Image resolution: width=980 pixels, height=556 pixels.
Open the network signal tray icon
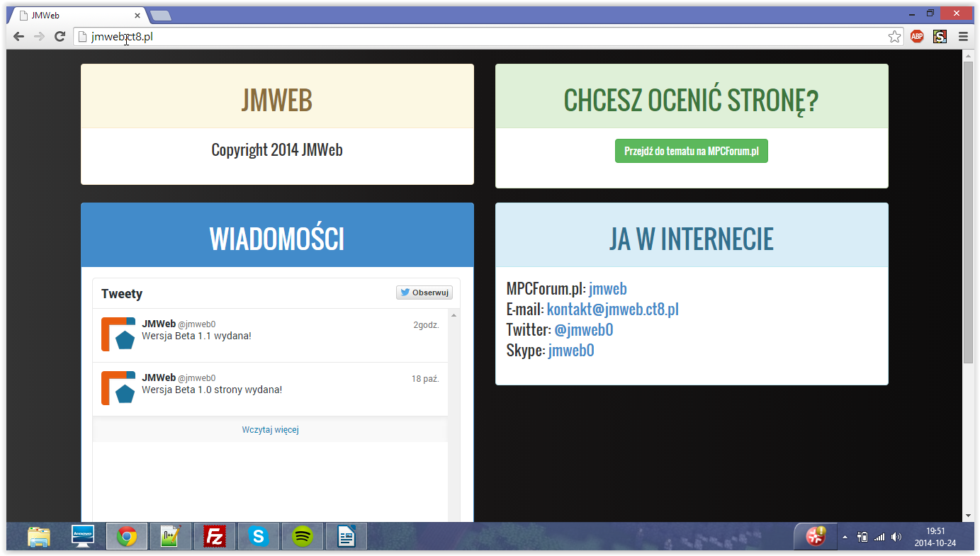coord(879,537)
